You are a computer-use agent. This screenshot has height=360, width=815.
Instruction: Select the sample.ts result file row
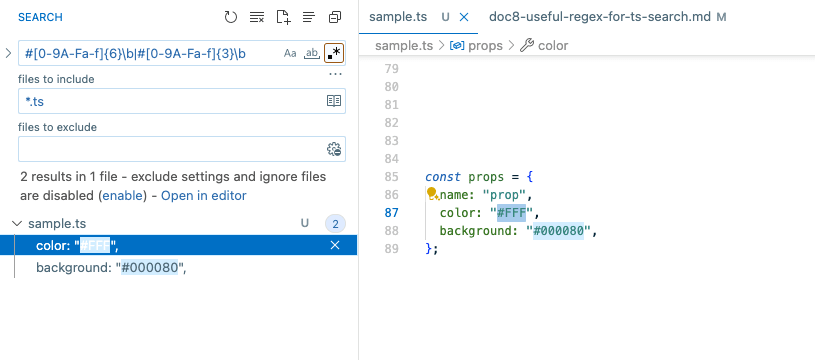point(178,224)
